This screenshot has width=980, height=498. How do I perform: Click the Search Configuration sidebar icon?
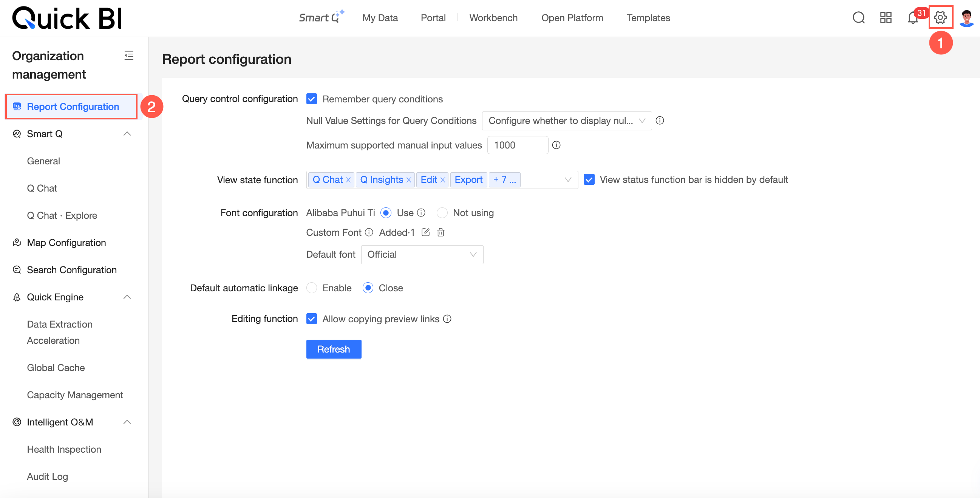17,270
